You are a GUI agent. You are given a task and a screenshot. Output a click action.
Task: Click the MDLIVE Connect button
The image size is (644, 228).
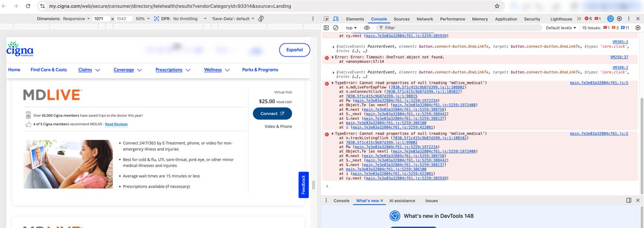point(272,113)
